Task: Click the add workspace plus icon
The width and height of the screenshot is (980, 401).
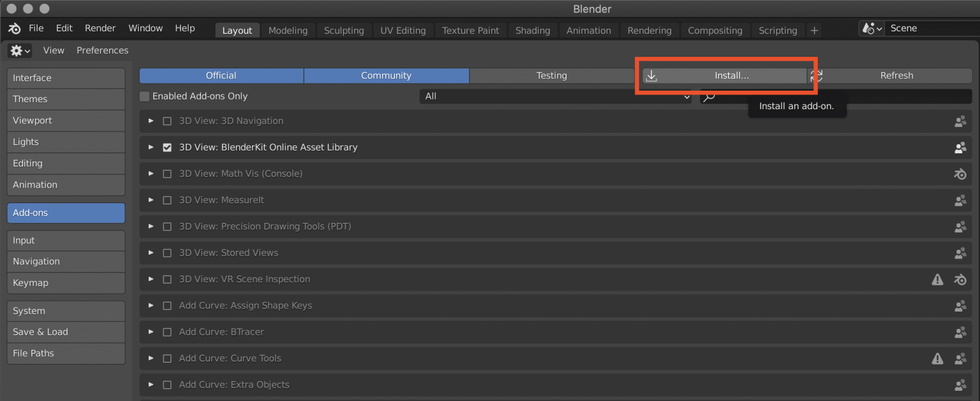Action: tap(814, 30)
